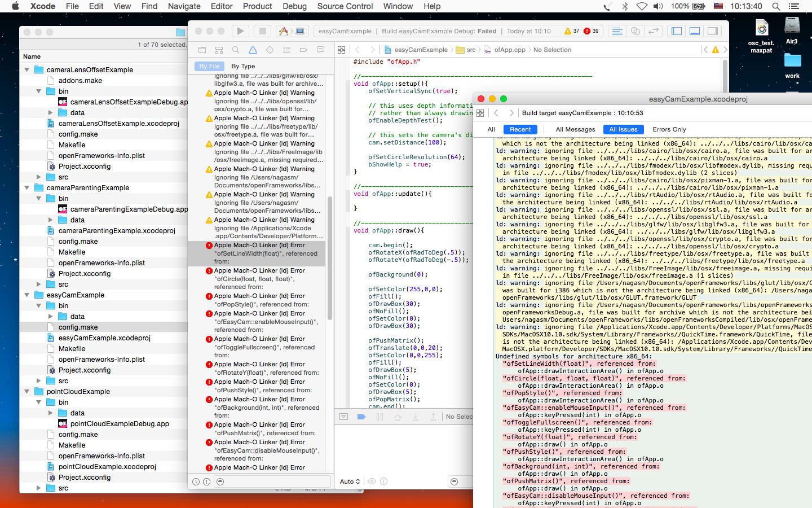Hide the left Navigator panel toggle
This screenshot has width=812, height=508.
(x=677, y=31)
